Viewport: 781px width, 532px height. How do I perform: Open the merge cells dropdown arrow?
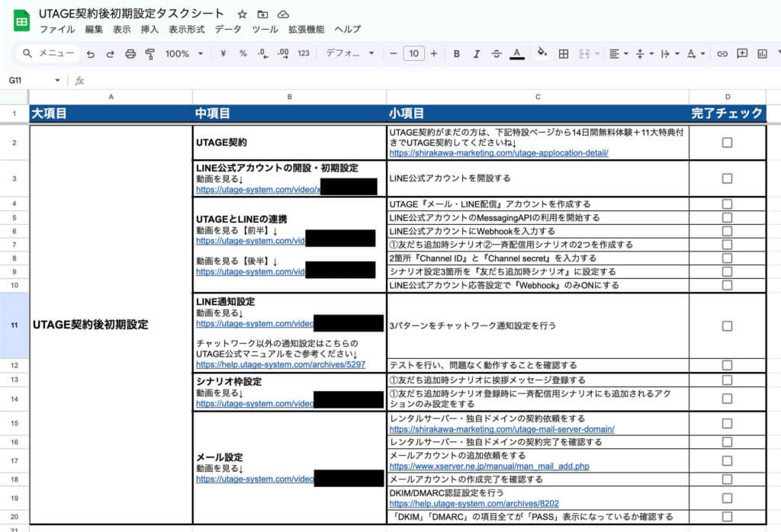(x=596, y=54)
